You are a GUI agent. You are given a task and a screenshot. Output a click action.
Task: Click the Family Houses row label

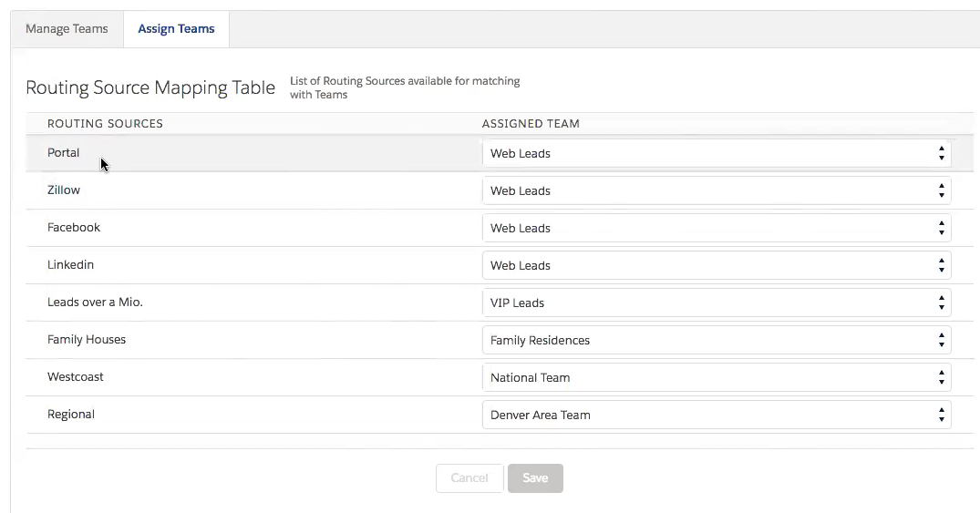pyautogui.click(x=87, y=339)
